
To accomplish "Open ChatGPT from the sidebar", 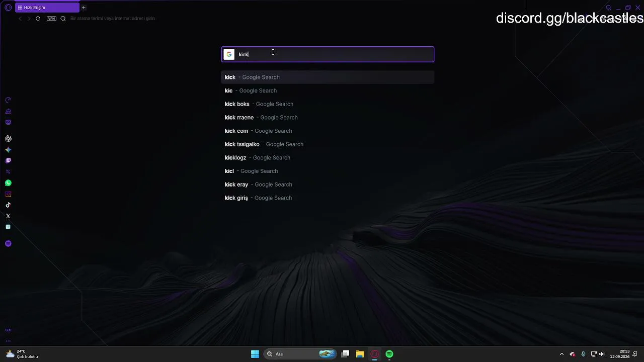I will point(8,139).
